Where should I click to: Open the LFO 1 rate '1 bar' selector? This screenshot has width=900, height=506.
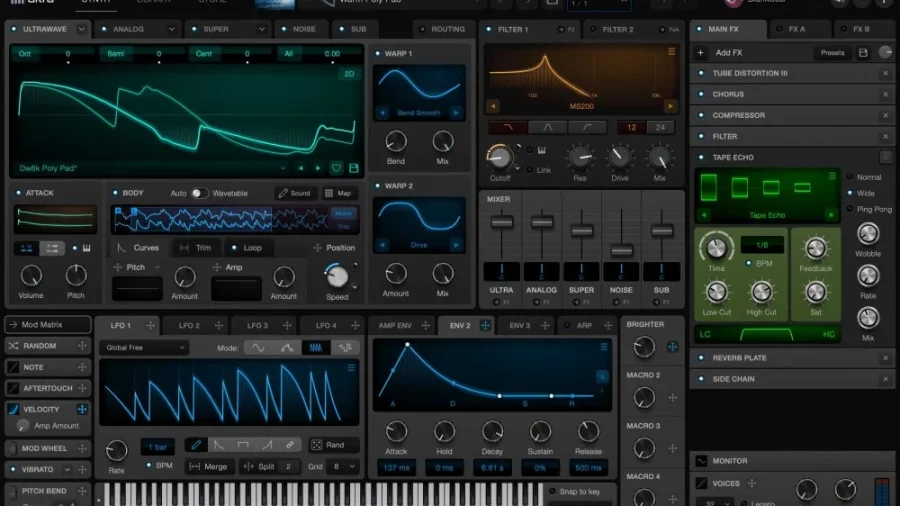(157, 446)
